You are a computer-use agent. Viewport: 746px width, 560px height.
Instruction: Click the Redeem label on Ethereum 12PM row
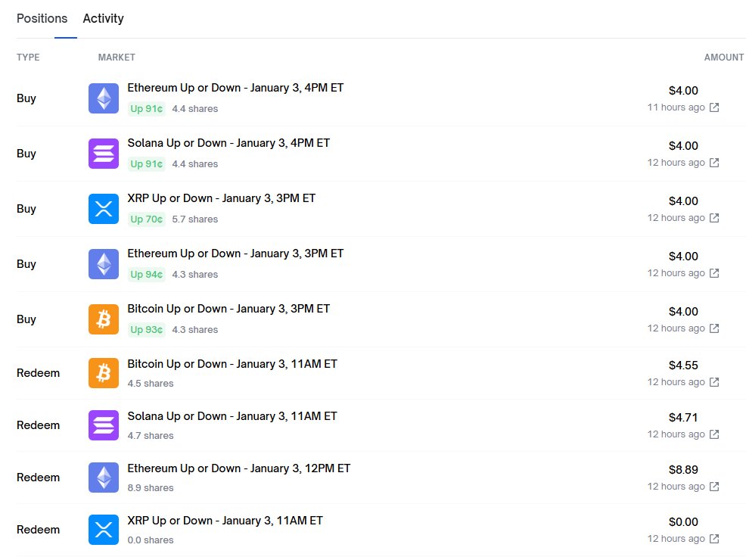pyautogui.click(x=38, y=478)
